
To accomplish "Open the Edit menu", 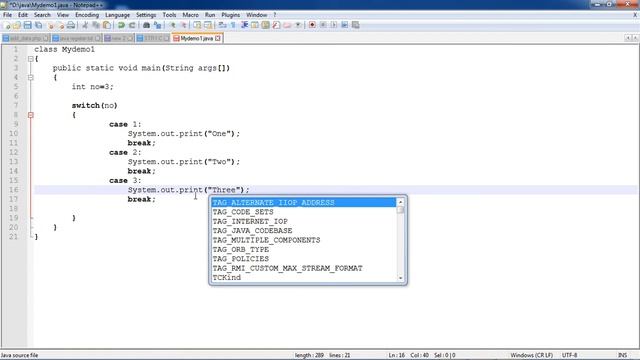I will (x=23, y=15).
